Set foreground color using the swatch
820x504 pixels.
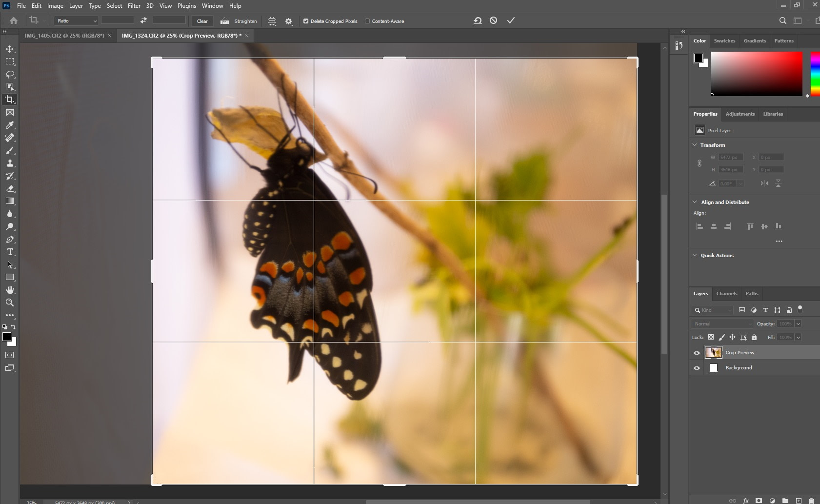7,337
